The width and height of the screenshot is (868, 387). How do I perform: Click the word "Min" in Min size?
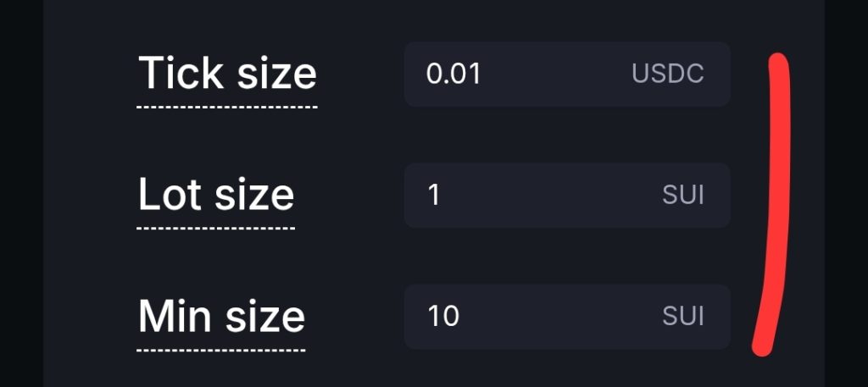(x=173, y=316)
